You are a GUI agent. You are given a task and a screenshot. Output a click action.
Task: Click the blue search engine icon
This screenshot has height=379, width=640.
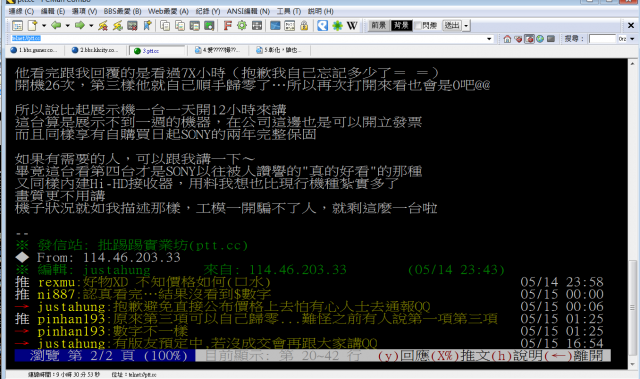tap(322, 26)
